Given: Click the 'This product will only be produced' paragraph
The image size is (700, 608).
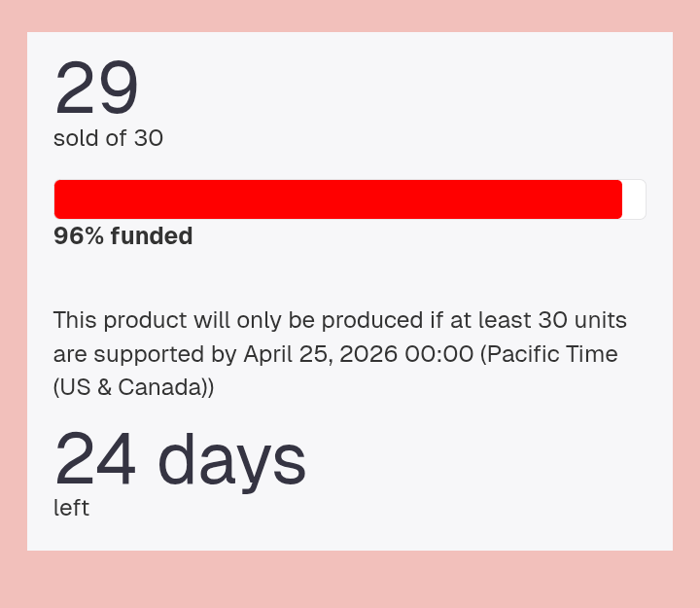Looking at the screenshot, I should coord(339,353).
